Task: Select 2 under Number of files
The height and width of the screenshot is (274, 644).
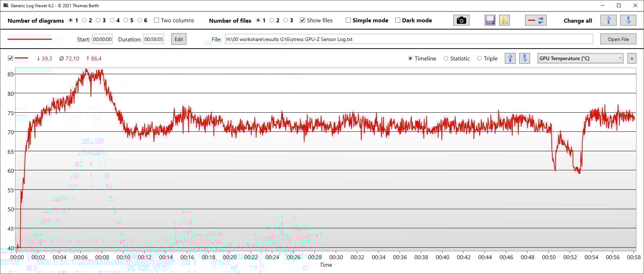Action: pos(272,21)
